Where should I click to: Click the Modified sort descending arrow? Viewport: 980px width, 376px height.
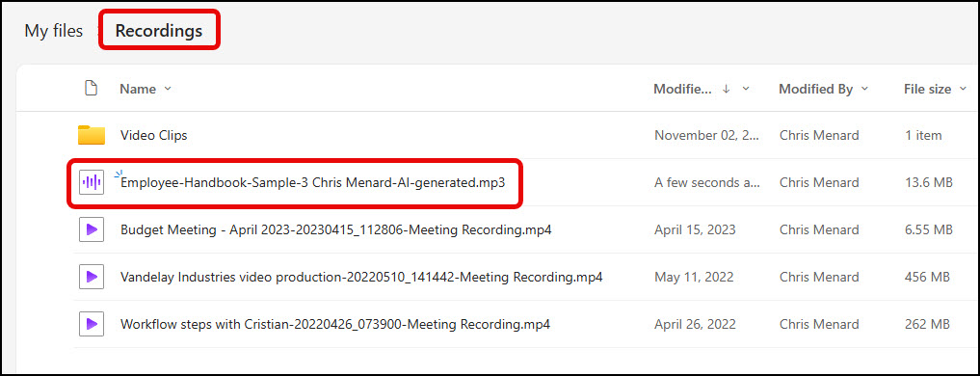pyautogui.click(x=726, y=89)
